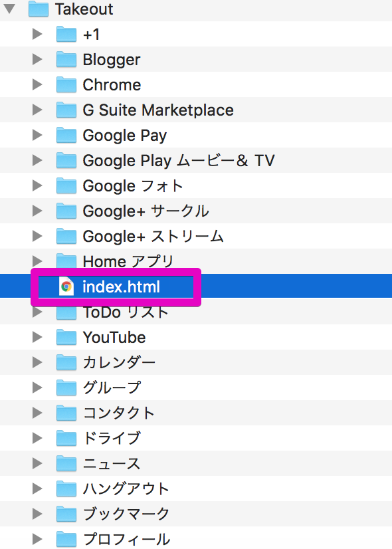Click the ハングアウト folder icon

coord(66,488)
